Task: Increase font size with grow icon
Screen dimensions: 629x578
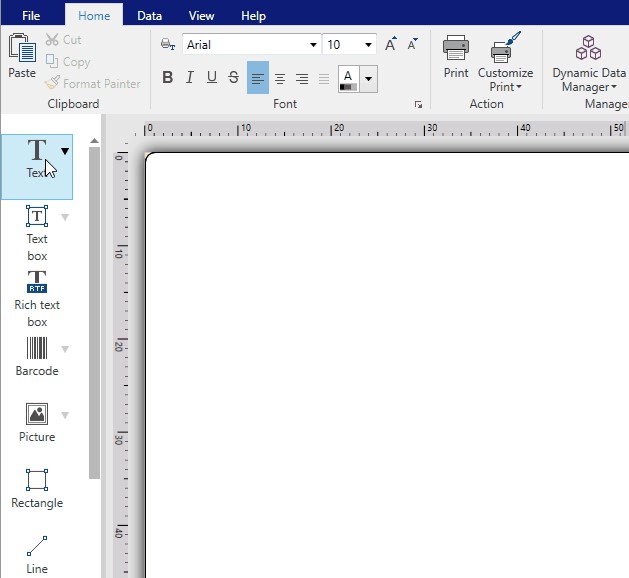Action: click(391, 45)
